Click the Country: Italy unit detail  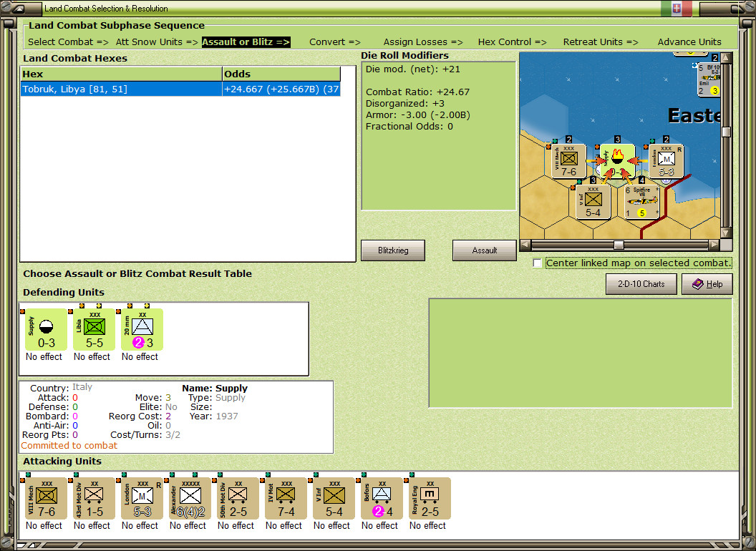pos(61,388)
